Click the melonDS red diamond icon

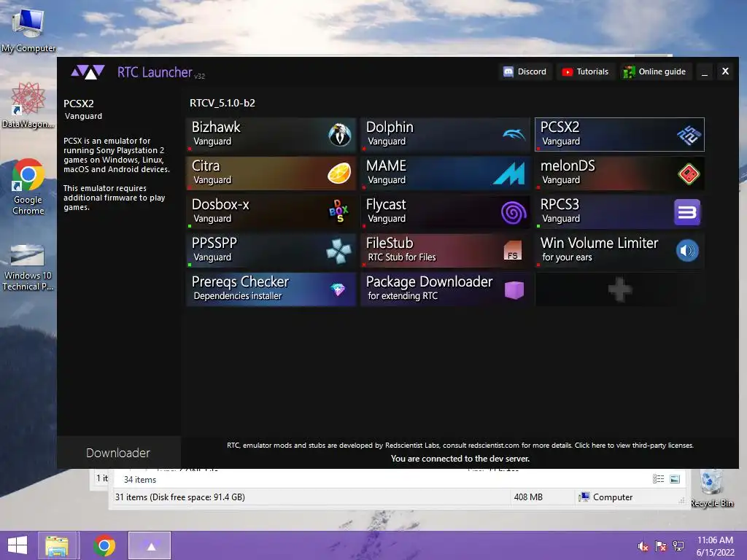point(689,174)
